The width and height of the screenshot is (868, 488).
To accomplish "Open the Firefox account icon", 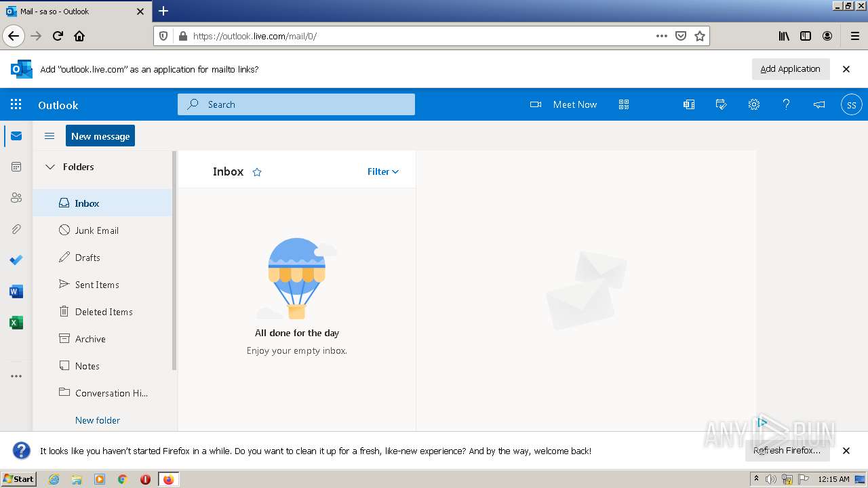I will point(827,36).
